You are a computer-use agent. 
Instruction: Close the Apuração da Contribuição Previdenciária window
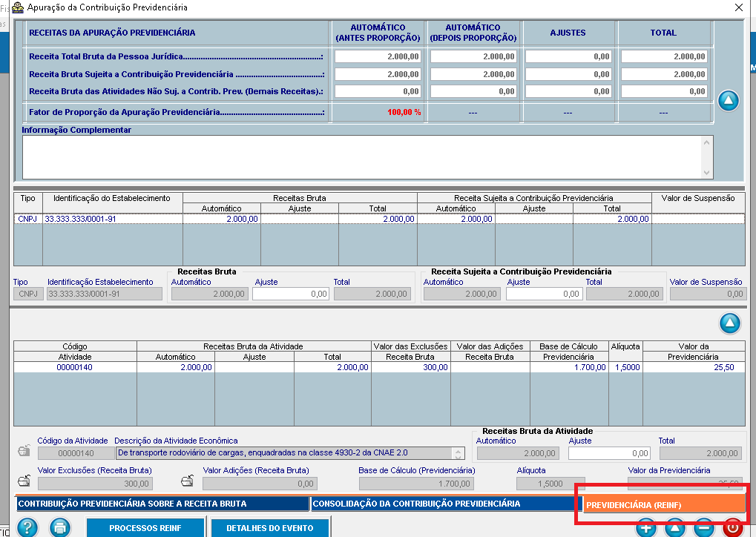(739, 7)
